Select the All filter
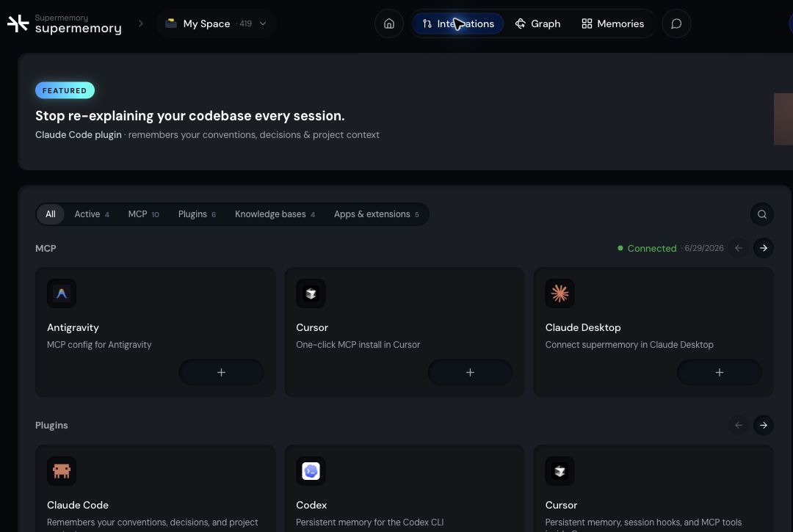 pyautogui.click(x=51, y=214)
